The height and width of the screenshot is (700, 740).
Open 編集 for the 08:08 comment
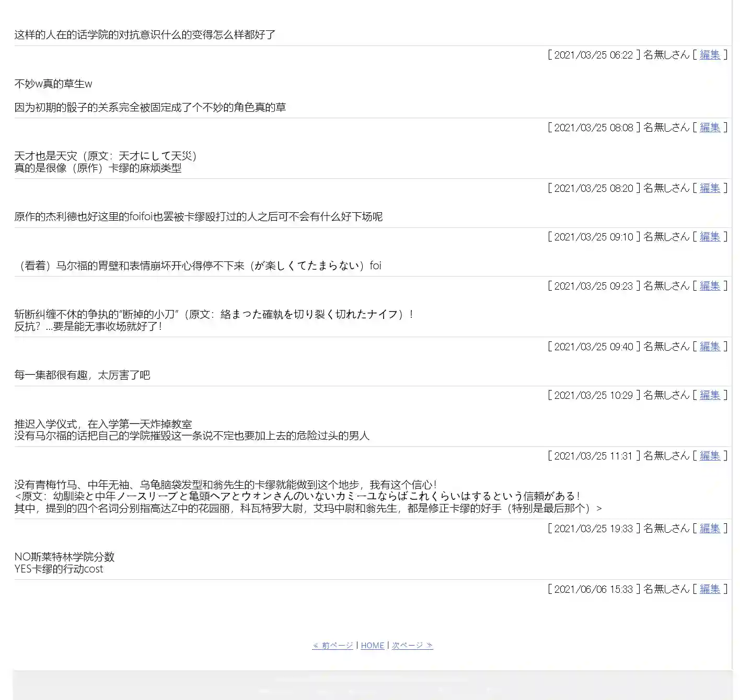tap(710, 128)
